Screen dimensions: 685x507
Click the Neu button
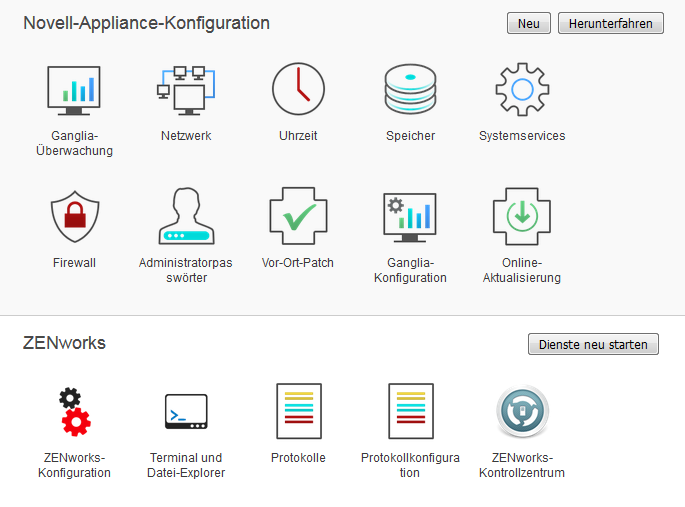(x=529, y=23)
